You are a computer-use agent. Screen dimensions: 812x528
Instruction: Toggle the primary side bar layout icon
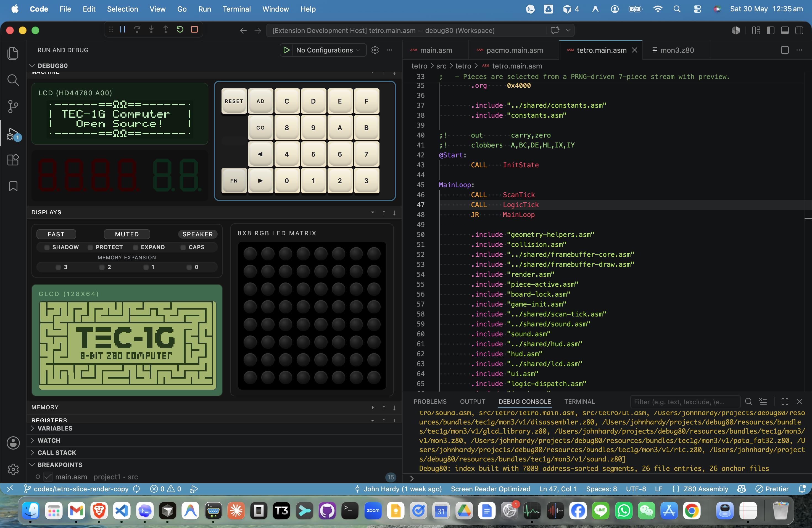[x=770, y=31]
